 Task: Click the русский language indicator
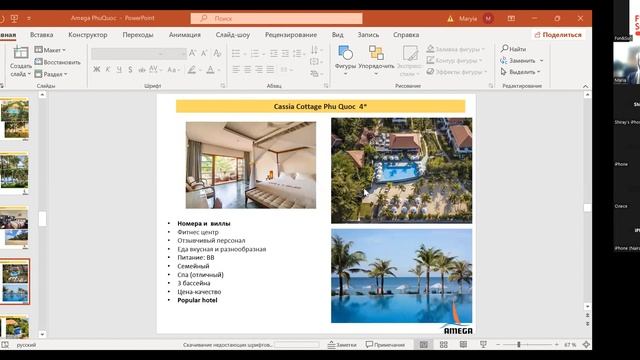point(26,345)
